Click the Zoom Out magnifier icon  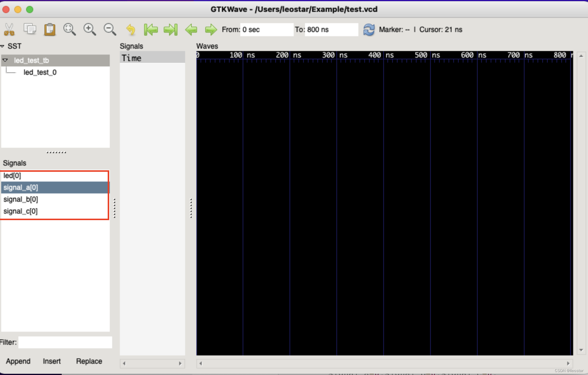click(x=110, y=29)
